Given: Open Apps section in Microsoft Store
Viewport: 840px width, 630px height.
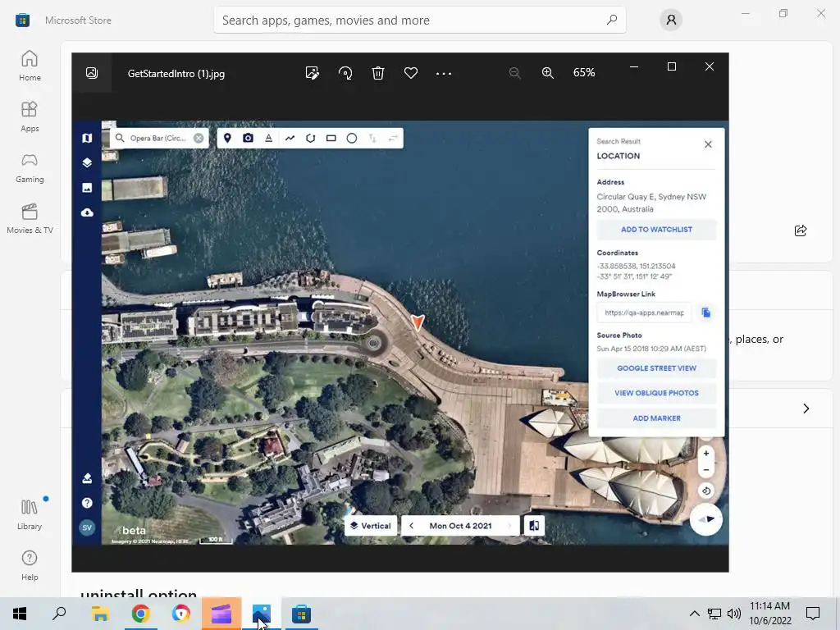Looking at the screenshot, I should [30, 116].
